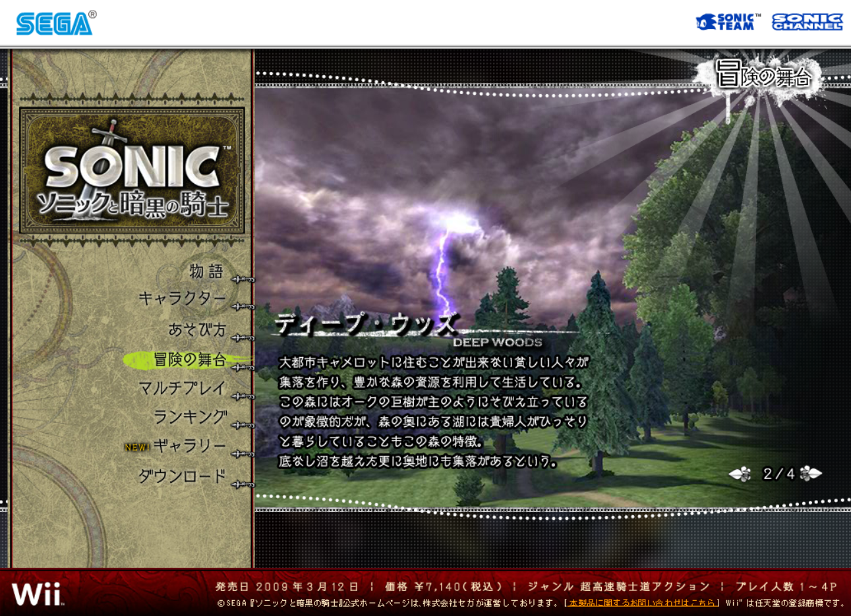851x616 pixels.
Task: Open the 物語 (Story) menu item
Action: (206, 271)
